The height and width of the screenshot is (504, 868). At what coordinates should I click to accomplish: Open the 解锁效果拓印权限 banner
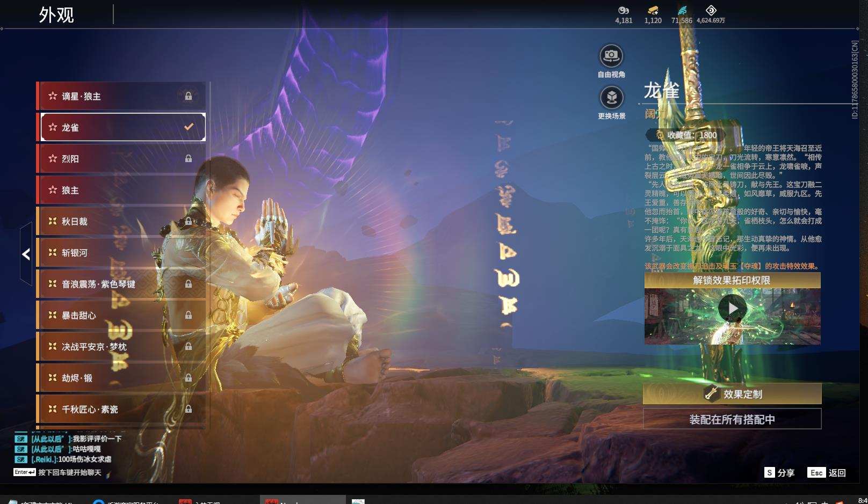click(732, 280)
